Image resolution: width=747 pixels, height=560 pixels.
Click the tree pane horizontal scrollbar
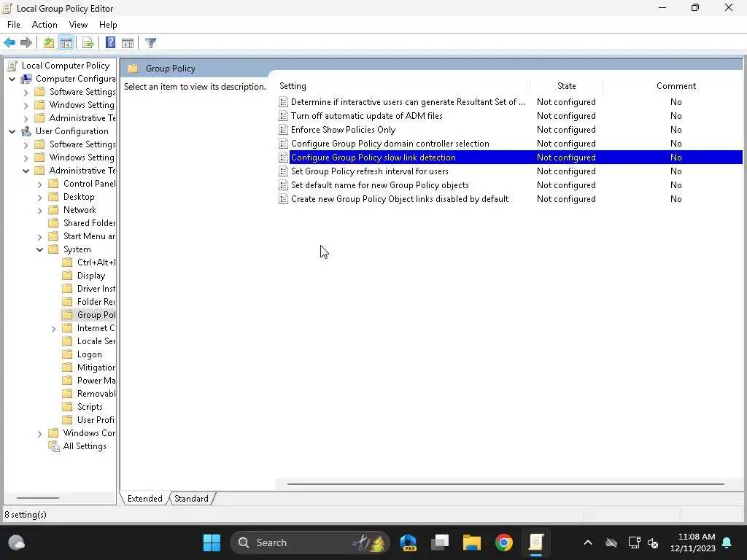point(38,498)
